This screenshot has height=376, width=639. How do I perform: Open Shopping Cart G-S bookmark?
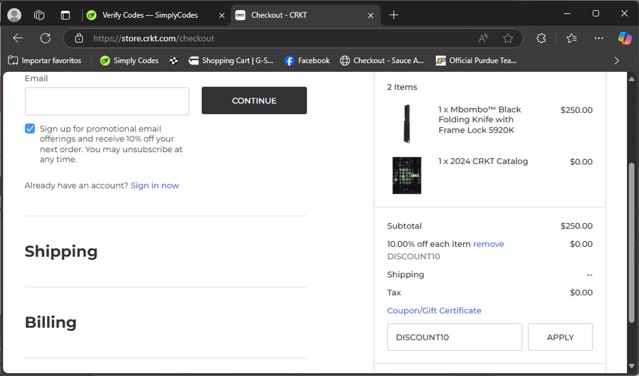[231, 61]
